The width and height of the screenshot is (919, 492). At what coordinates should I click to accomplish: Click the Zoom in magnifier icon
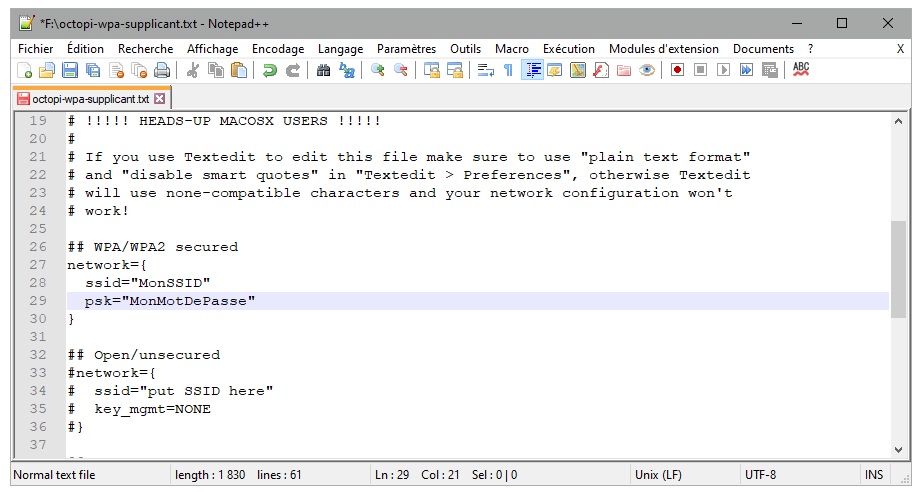tap(378, 70)
